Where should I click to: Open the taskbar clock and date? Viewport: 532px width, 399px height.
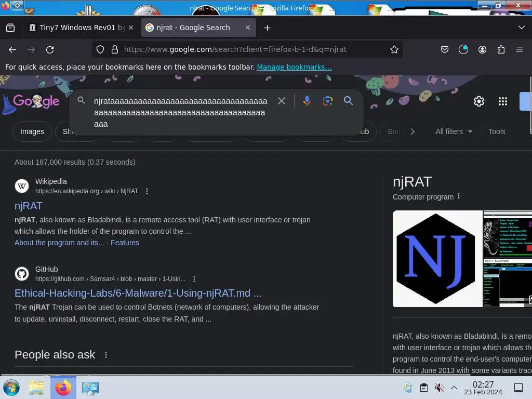483,388
